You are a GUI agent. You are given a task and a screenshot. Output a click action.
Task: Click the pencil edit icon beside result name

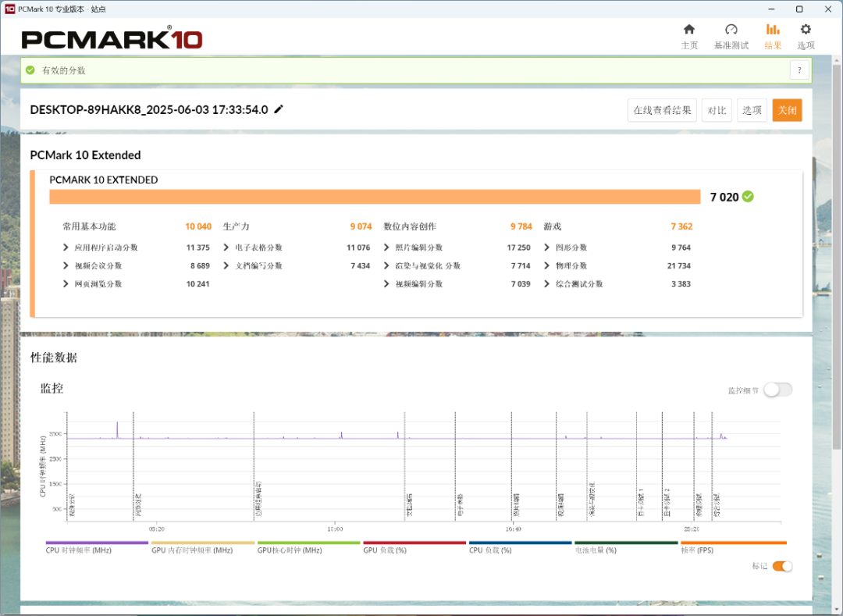[x=279, y=109]
